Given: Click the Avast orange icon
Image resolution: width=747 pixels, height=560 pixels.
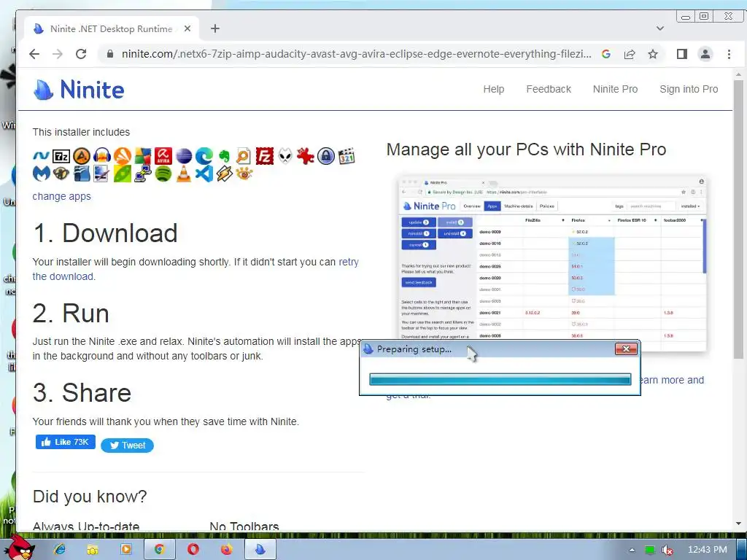Looking at the screenshot, I should click(123, 156).
